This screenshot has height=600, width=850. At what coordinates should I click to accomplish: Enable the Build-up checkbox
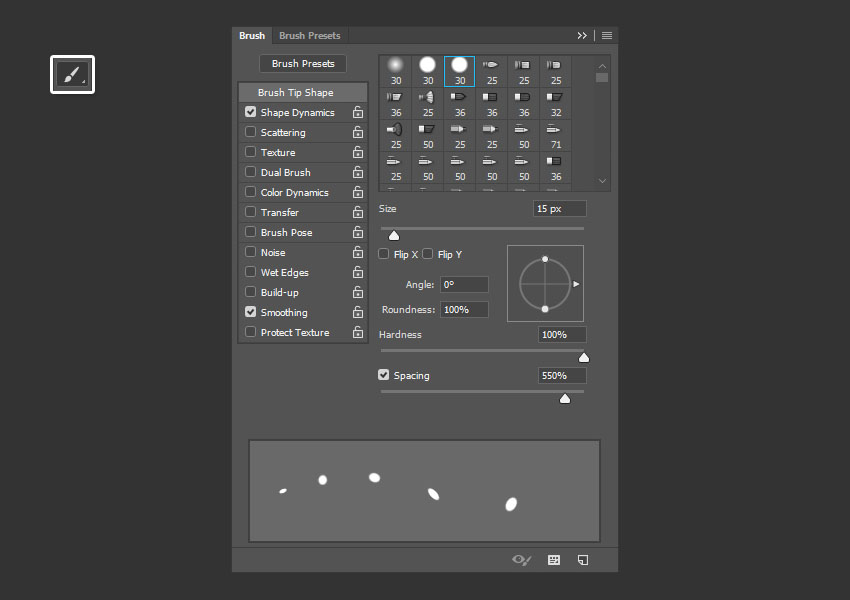[x=250, y=292]
